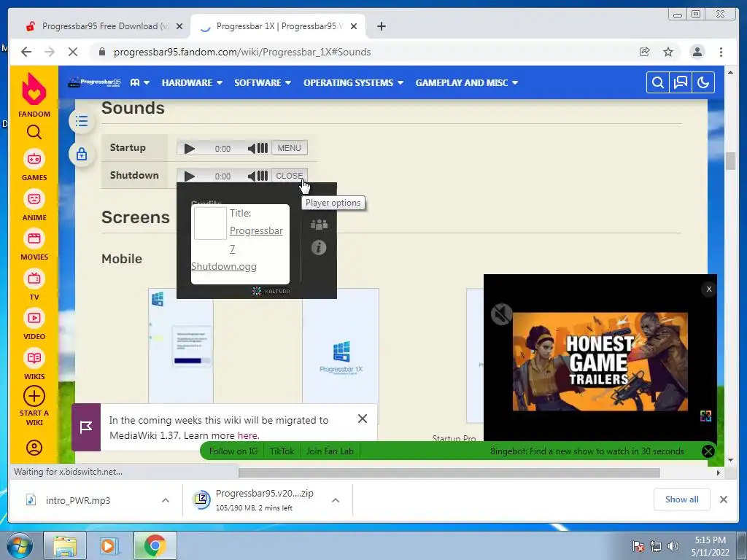The height and width of the screenshot is (560, 747).
Task: Search the wiki with the magnifier in the header
Action: (x=657, y=83)
